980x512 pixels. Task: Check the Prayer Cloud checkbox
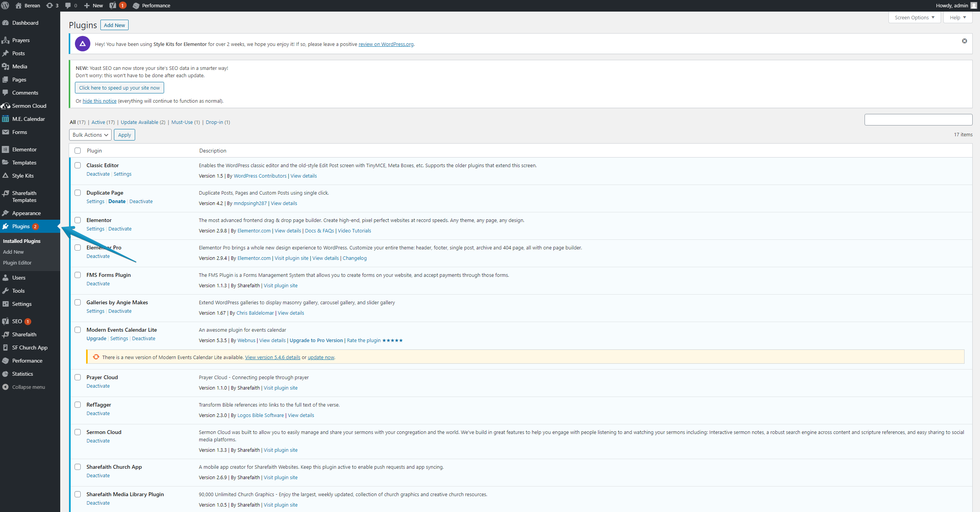78,377
